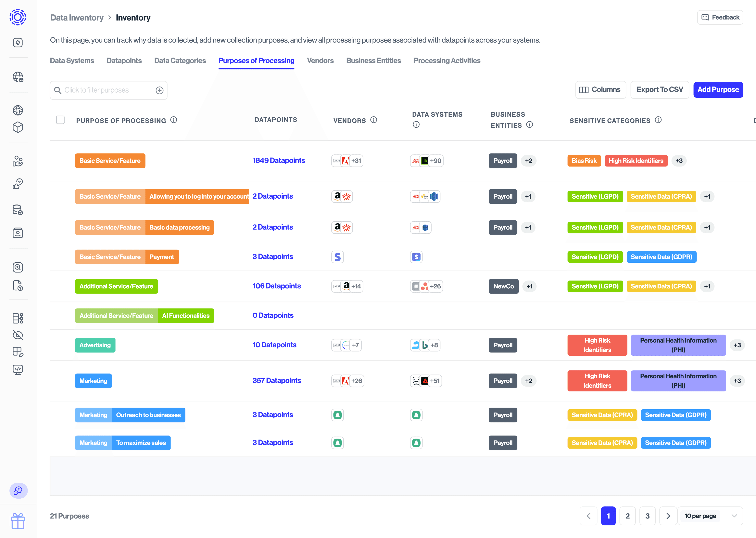Open the chat support bubble icon
This screenshot has height=538, width=756.
point(18,490)
